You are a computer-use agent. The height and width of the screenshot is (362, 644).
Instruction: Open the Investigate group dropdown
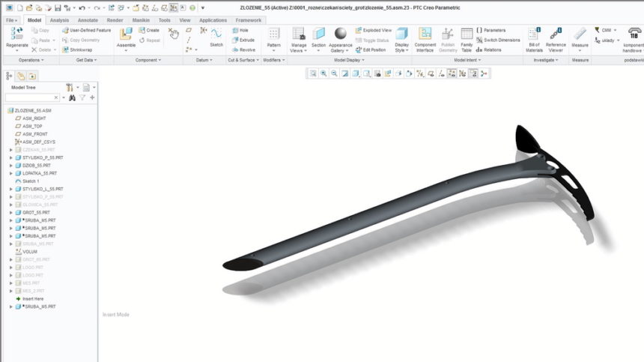coord(546,60)
